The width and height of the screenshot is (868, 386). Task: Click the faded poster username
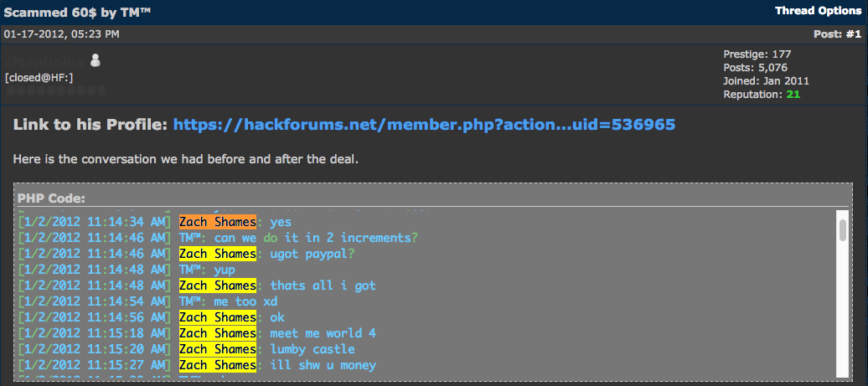(x=46, y=61)
